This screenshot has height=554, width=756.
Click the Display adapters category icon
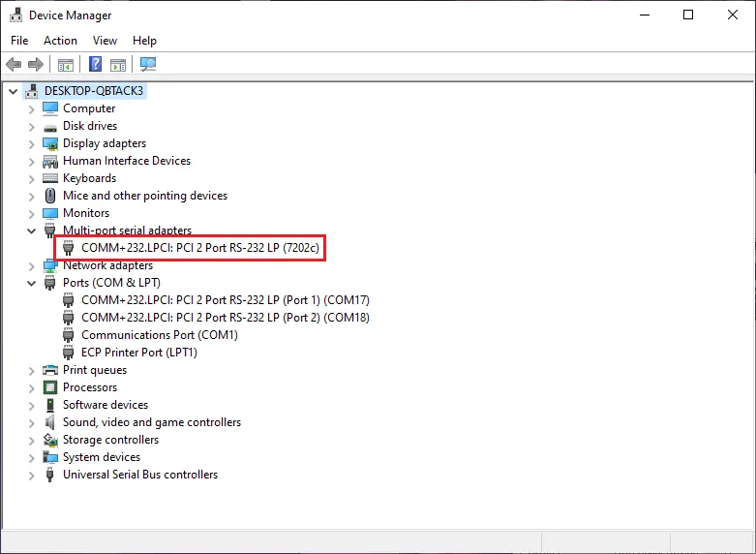[50, 143]
